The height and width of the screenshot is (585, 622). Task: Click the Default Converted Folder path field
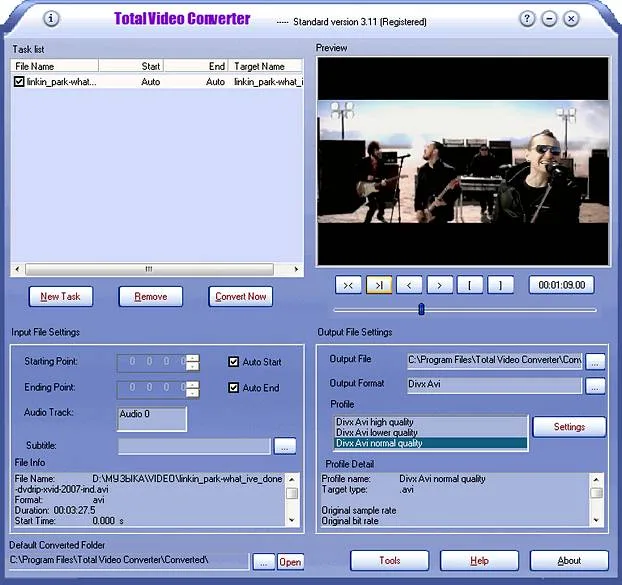coord(129,560)
